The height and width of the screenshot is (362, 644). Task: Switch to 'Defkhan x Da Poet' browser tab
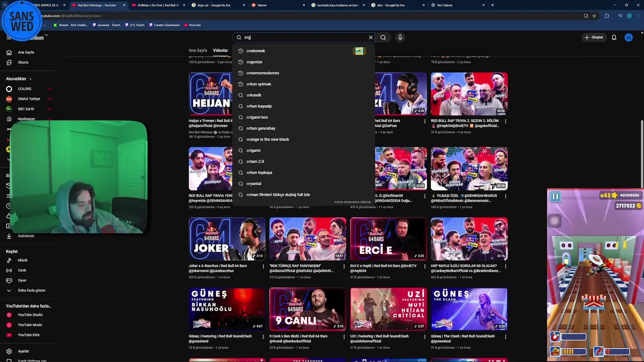(158, 5)
